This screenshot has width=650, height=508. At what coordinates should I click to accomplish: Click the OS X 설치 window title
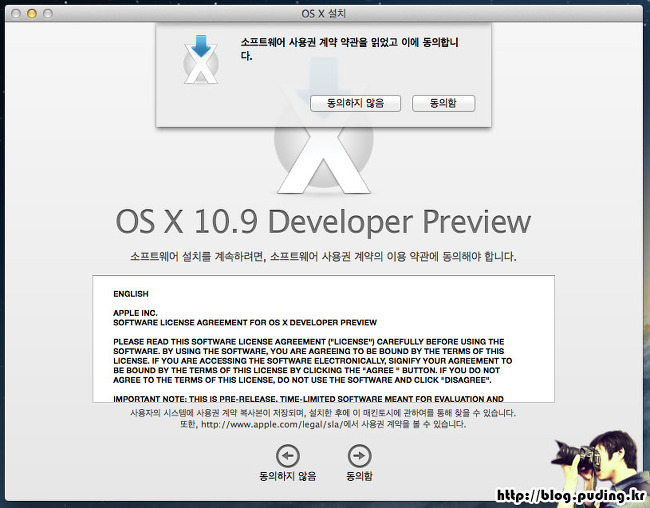(x=323, y=14)
